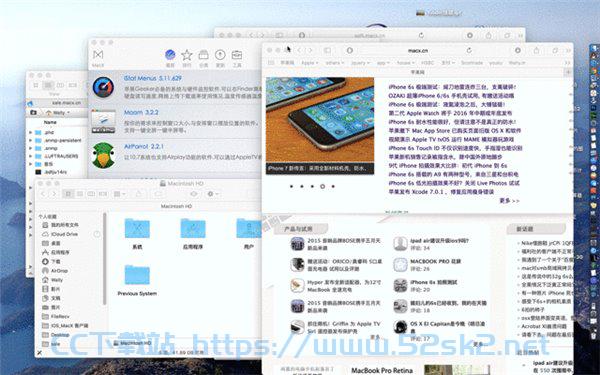Click the share icon in front Safari toolbar
This screenshot has height=375, width=600.
[x=536, y=51]
